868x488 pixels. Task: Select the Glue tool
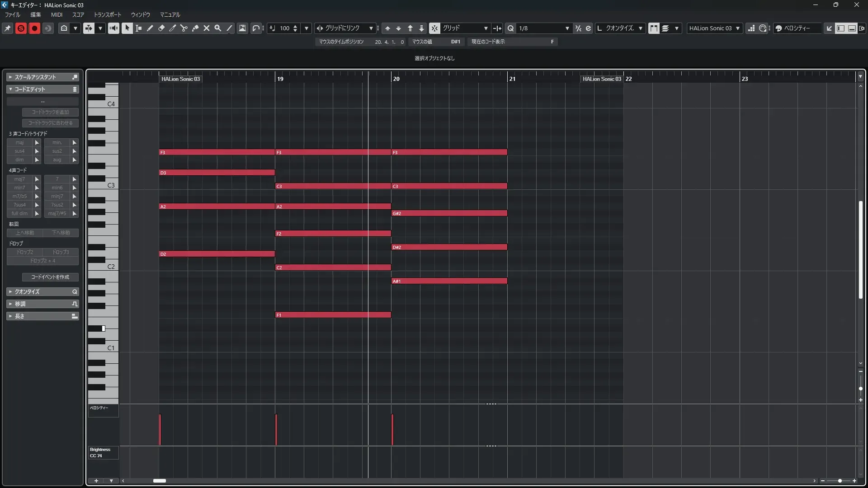point(195,28)
